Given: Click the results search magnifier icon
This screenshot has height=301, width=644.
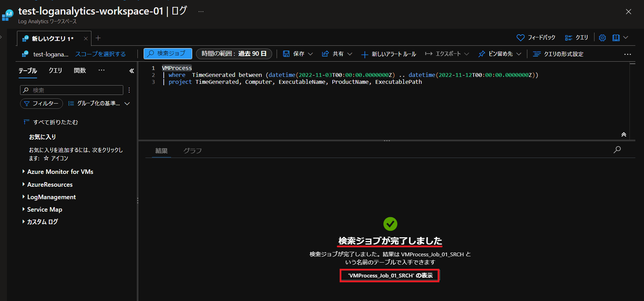Looking at the screenshot, I should coord(617,150).
